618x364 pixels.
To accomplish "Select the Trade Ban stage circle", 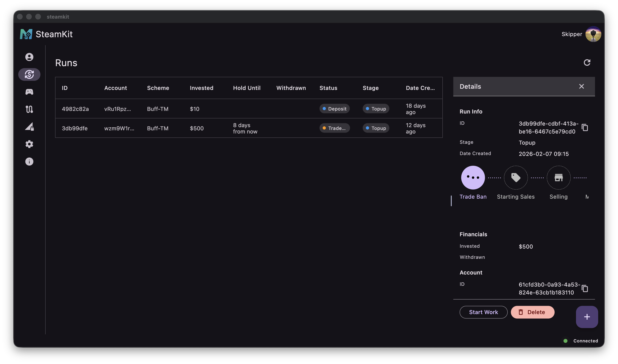I will (473, 178).
